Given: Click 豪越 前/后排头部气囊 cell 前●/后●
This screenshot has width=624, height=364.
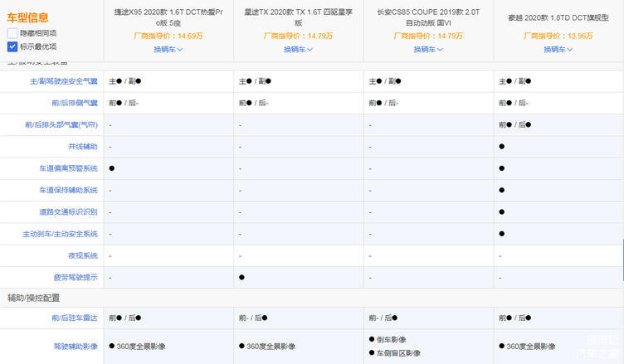Looking at the screenshot, I should pos(515,125).
